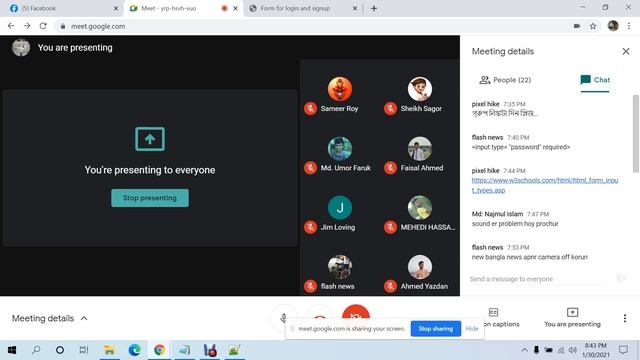
Task: Click muted mic icon beside flash news tile
Action: point(310,287)
